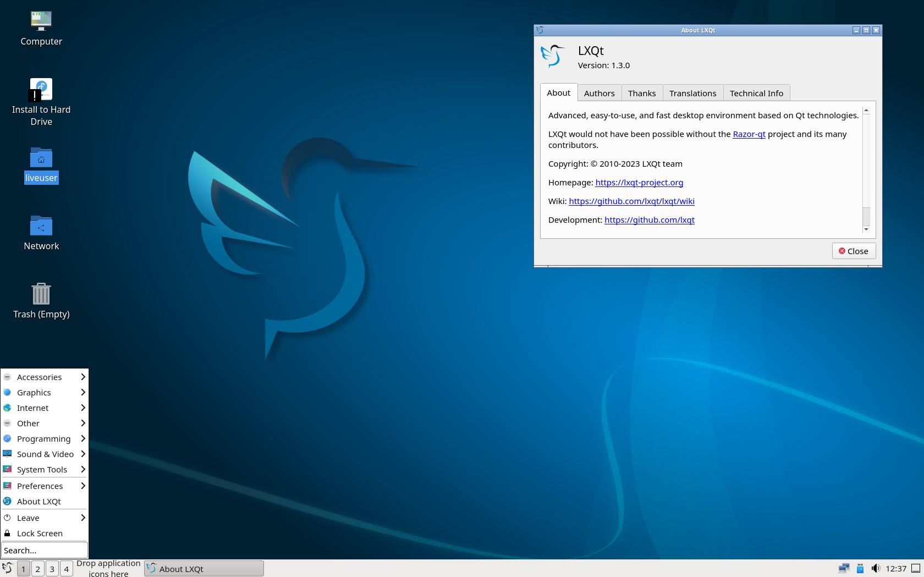Image resolution: width=924 pixels, height=577 pixels.
Task: Switch to the Thanks tab
Action: [642, 93]
